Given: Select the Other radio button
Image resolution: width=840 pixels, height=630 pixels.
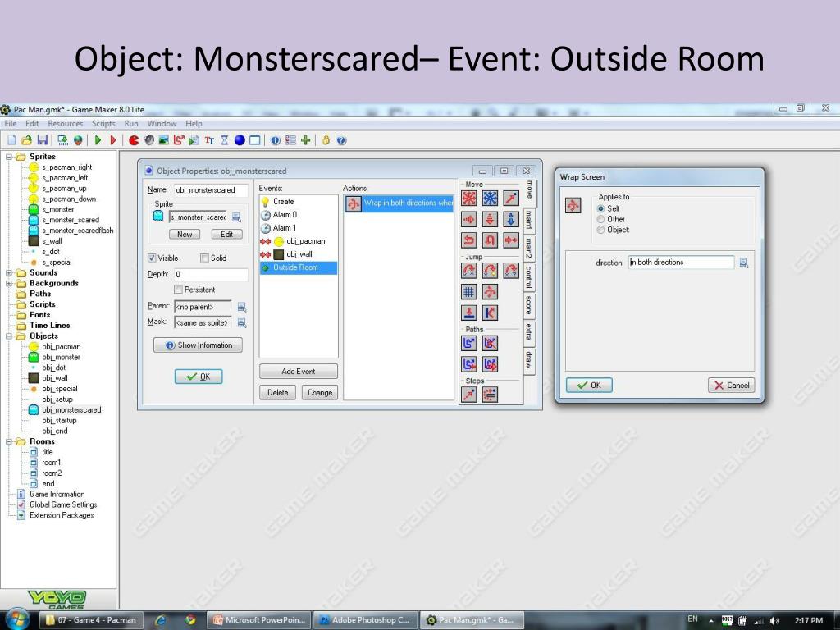Looking at the screenshot, I should pyautogui.click(x=601, y=219).
